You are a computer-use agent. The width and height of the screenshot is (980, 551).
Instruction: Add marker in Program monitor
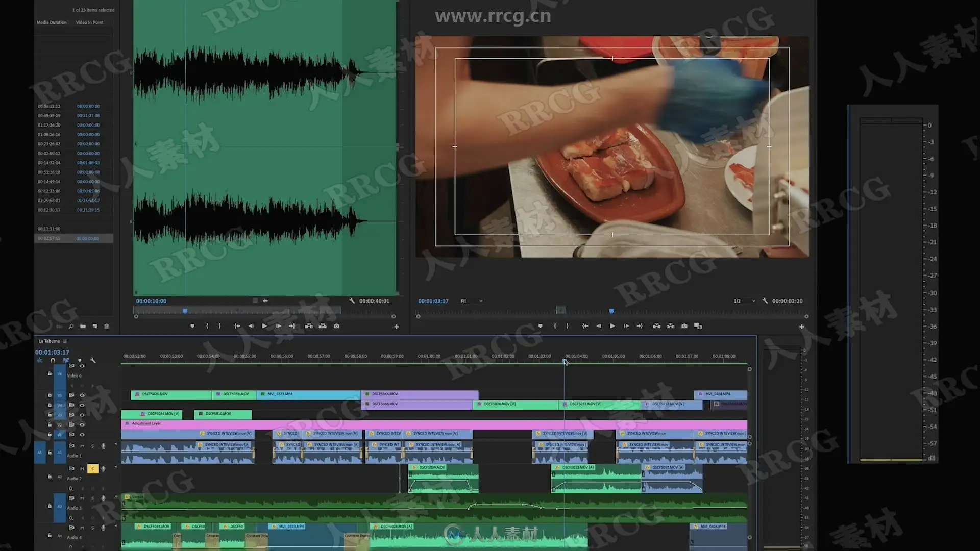(541, 326)
